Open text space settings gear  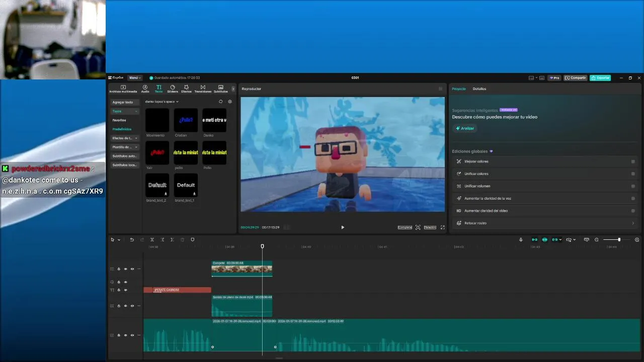click(x=230, y=102)
